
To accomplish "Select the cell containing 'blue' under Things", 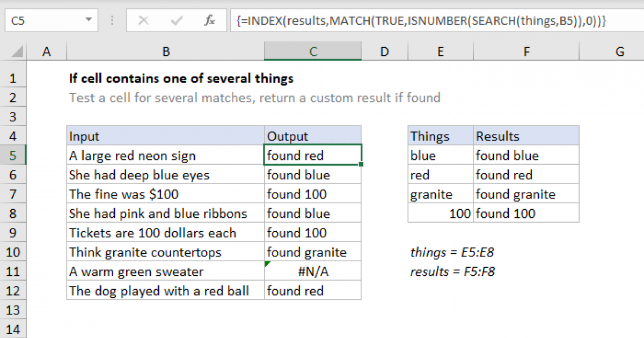I will coord(440,155).
